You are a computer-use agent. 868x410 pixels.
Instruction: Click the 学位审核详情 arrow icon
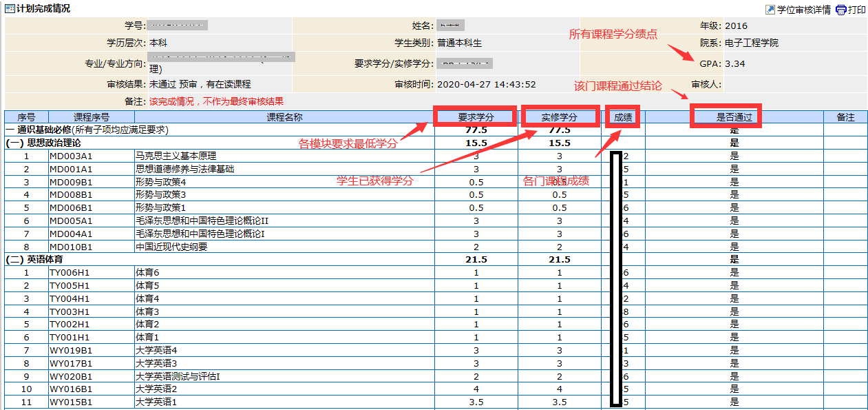coord(770,10)
